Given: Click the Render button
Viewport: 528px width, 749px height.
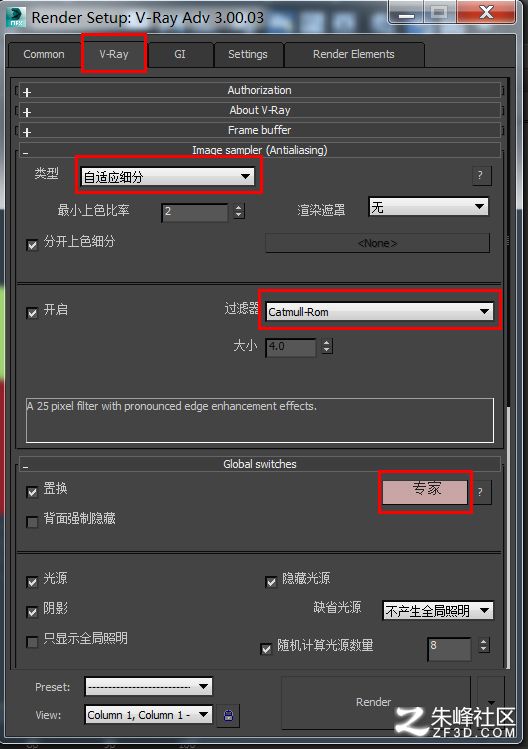Looking at the screenshot, I should [x=376, y=702].
